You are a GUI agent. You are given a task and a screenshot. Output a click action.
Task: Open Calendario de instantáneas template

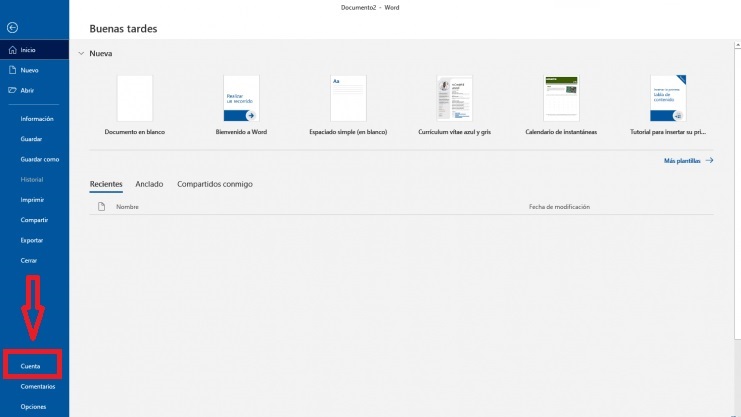tap(561, 98)
